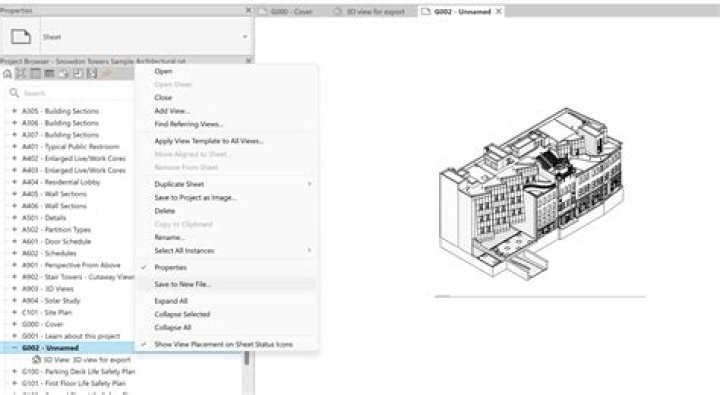720x395 pixels.
Task: Select 'A902 - Stair Towers - Cutaway Views' row
Action: tap(78, 277)
